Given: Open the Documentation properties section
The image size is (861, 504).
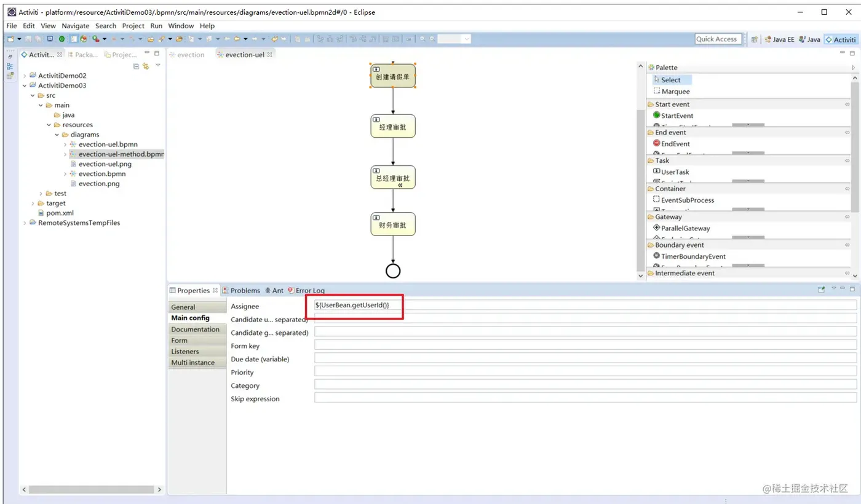Looking at the screenshot, I should pyautogui.click(x=197, y=329).
